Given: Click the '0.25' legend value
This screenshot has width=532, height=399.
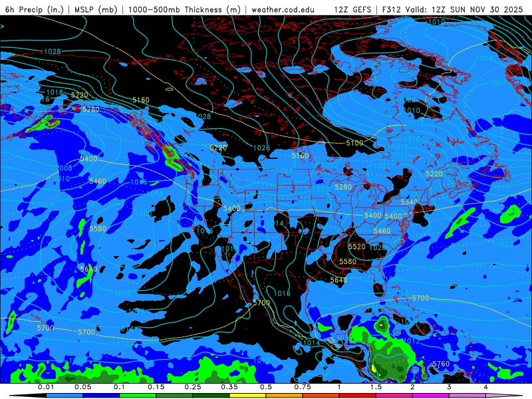Looking at the screenshot, I should (x=193, y=387).
